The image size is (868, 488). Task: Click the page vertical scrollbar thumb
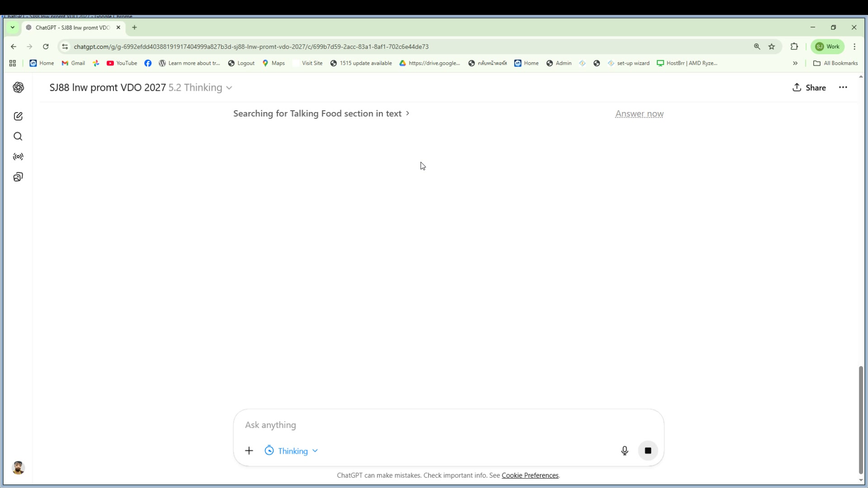[x=861, y=420]
